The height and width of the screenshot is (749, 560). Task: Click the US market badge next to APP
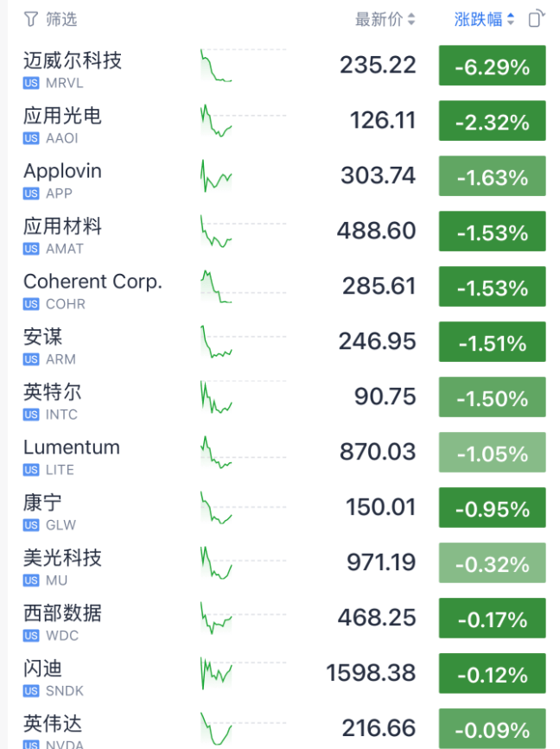pos(31,194)
